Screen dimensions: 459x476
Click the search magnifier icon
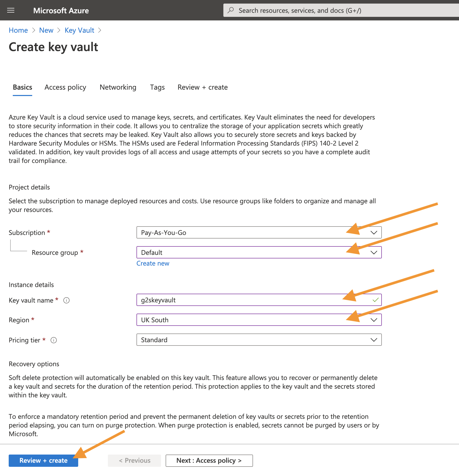click(231, 10)
